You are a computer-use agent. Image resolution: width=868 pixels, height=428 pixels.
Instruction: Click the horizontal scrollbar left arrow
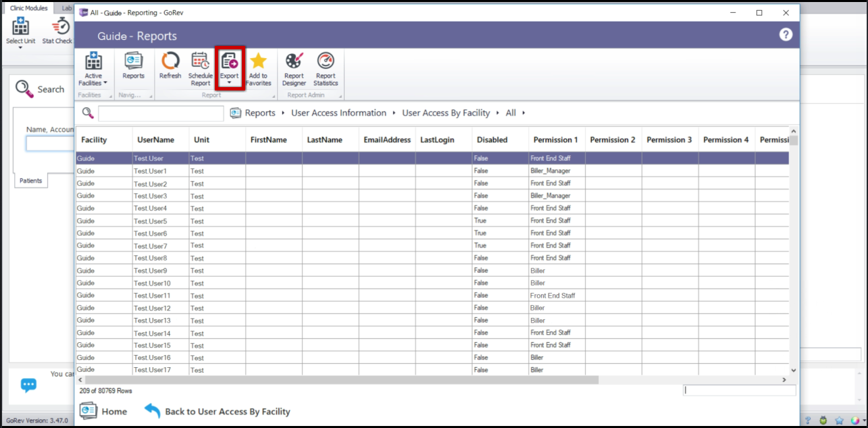(x=80, y=380)
